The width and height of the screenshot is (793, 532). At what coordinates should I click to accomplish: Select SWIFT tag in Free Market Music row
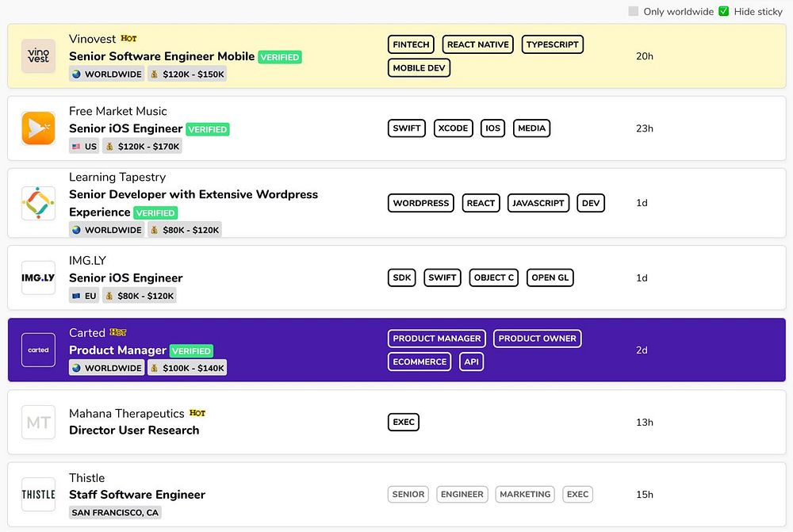(x=407, y=128)
